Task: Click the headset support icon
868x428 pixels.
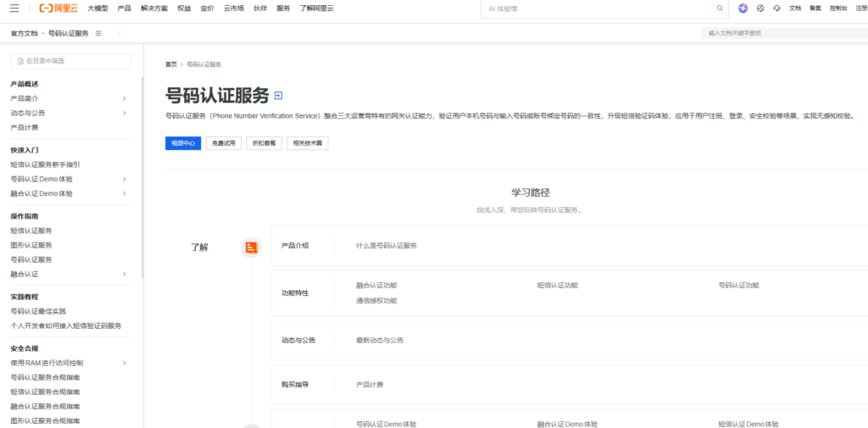Action: pyautogui.click(x=776, y=8)
